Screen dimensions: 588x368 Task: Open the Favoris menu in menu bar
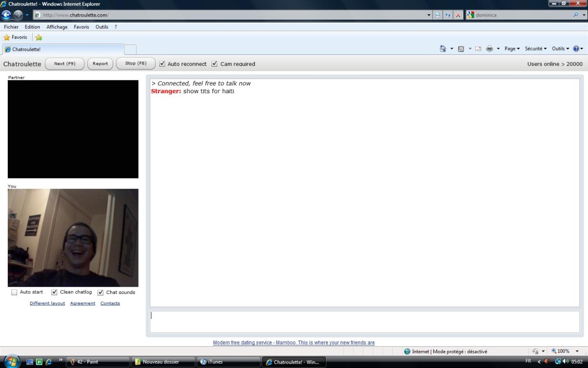point(81,27)
